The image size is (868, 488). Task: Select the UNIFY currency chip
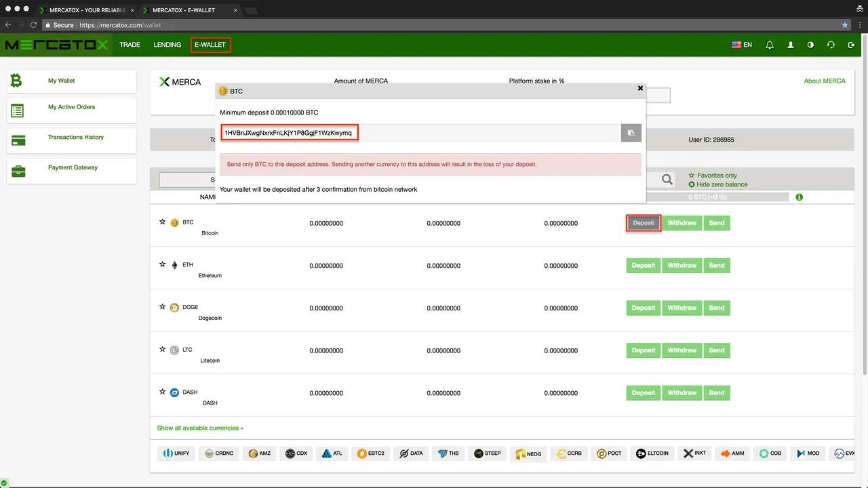coord(176,453)
